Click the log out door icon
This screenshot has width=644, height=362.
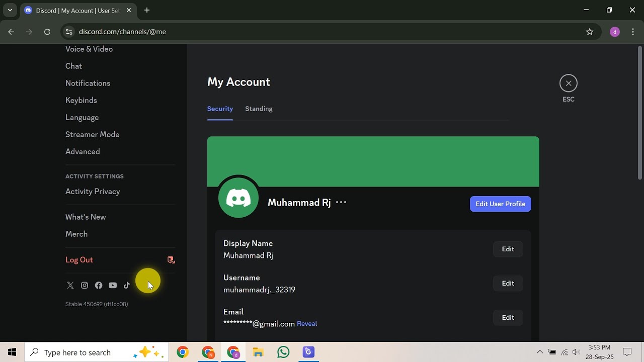[x=171, y=260]
